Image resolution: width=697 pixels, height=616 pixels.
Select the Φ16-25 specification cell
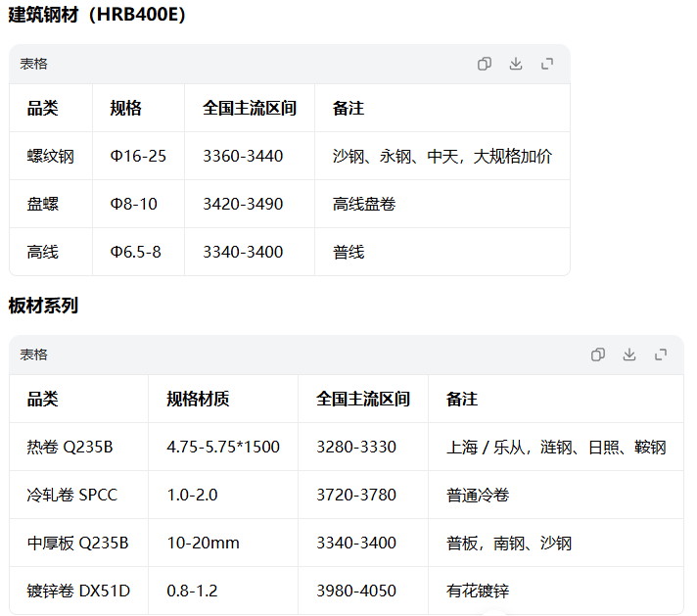pos(138,156)
